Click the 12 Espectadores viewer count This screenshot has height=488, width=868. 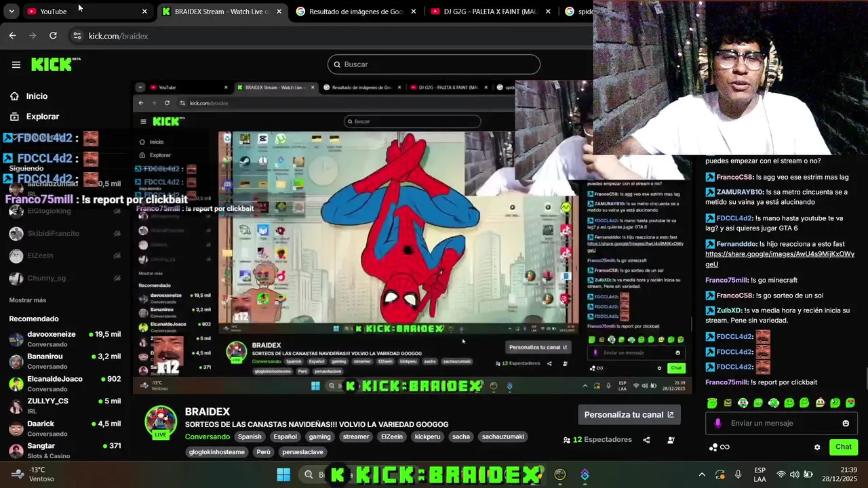click(x=597, y=440)
